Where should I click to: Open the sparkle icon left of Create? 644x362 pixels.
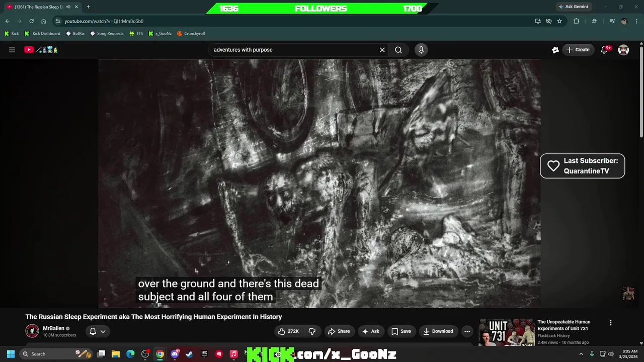(x=555, y=50)
